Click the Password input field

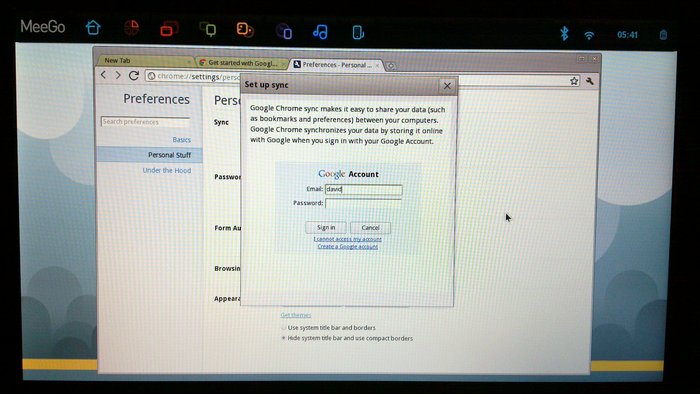(363, 203)
